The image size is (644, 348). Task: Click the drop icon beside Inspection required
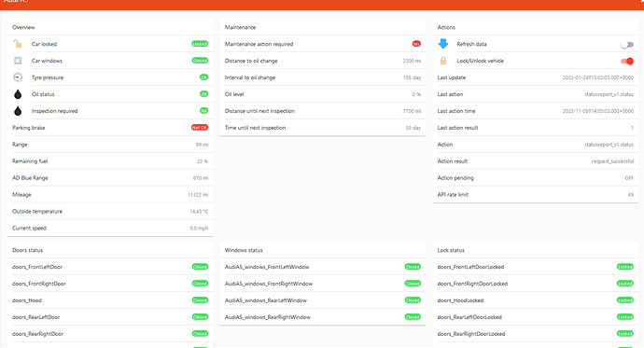(18, 111)
